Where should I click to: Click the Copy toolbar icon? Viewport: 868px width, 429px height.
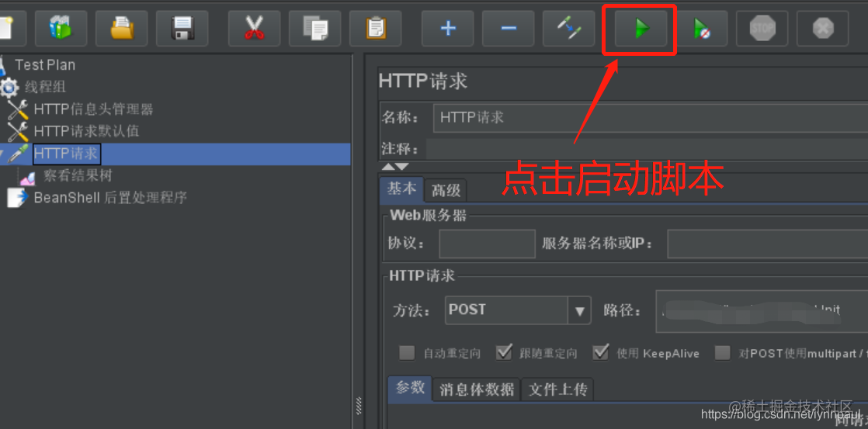coord(315,28)
